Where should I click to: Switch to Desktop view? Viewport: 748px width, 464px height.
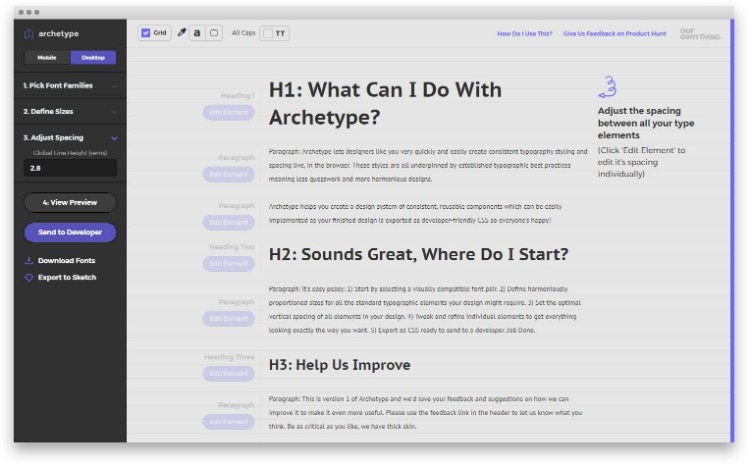[93, 58]
